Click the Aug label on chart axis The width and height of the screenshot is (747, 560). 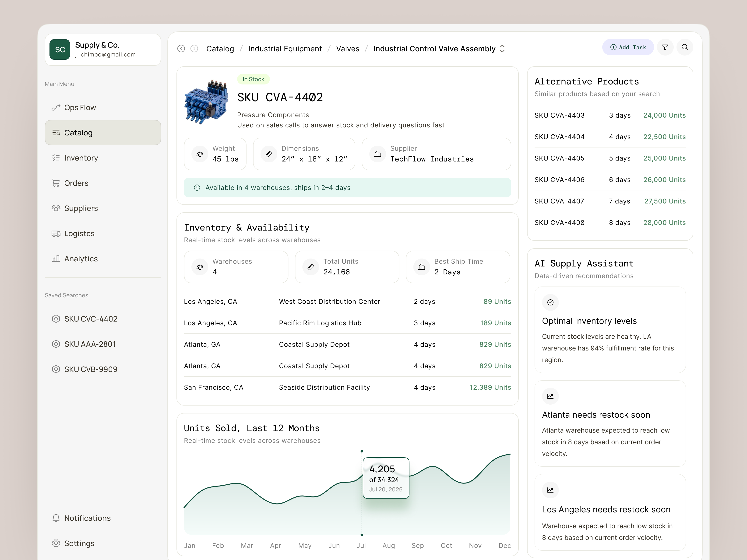pos(389,546)
